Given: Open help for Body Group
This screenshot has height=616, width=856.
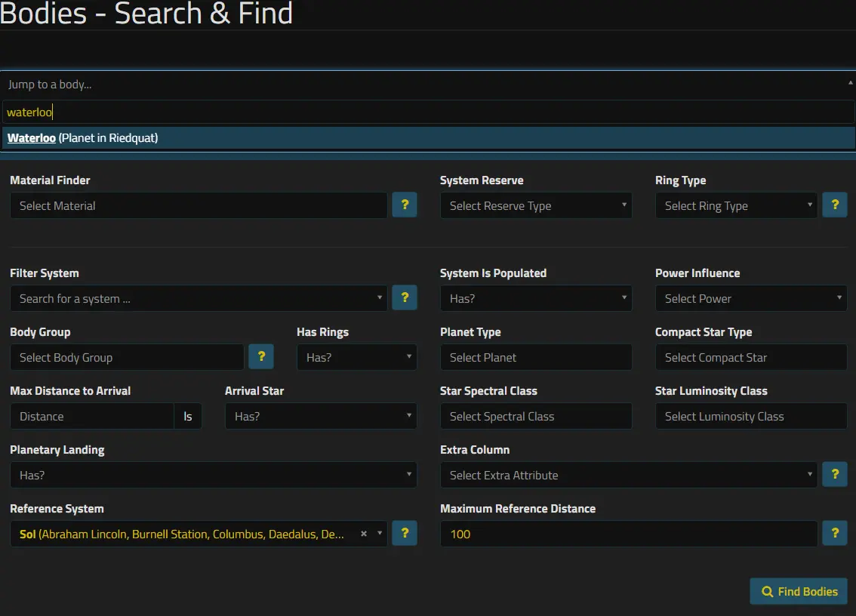Looking at the screenshot, I should 261,356.
